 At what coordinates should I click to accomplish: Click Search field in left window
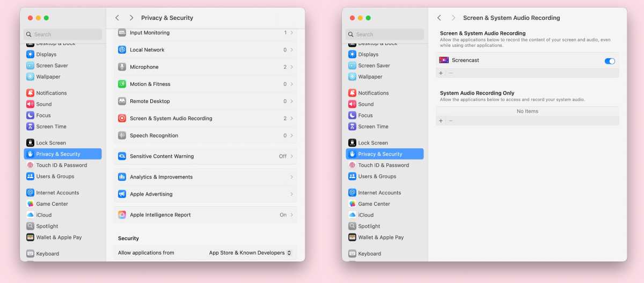pyautogui.click(x=63, y=34)
